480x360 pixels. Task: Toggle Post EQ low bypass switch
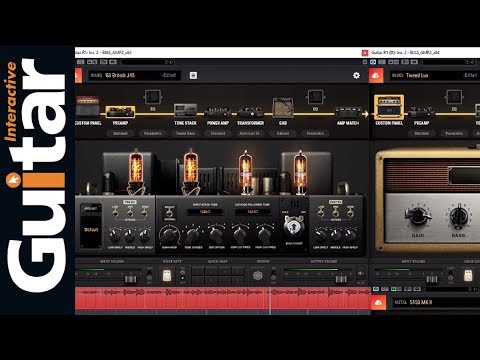tap(321, 213)
